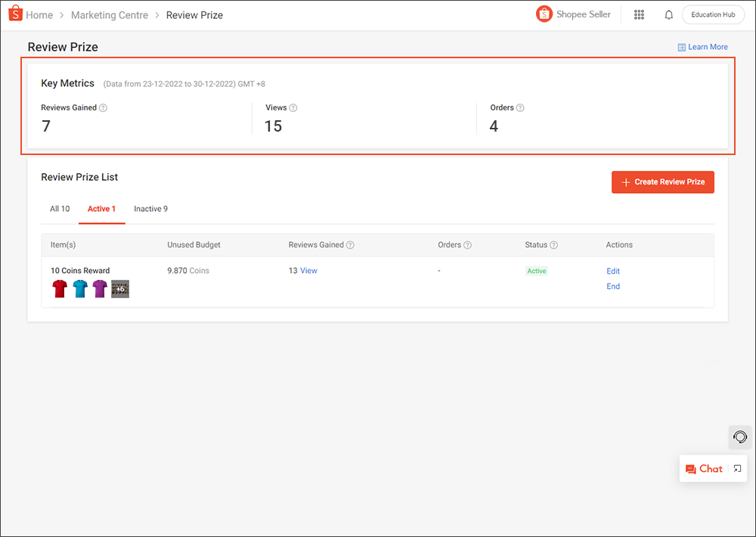Click the Status column help icon
Viewport: 756px width, 537px height.
[554, 244]
